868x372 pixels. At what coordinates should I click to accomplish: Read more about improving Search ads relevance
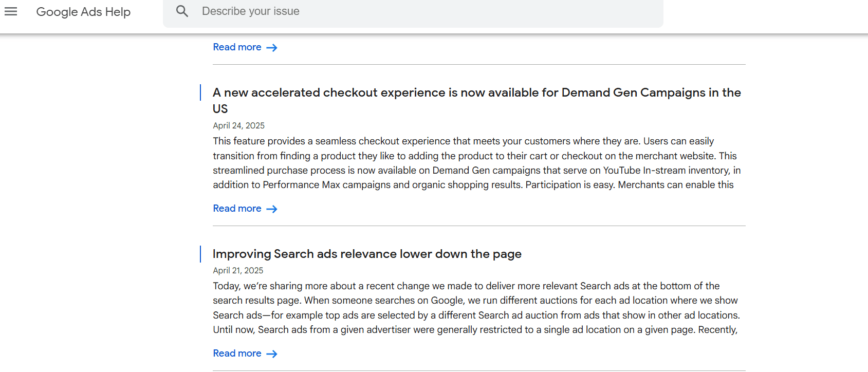pos(237,354)
